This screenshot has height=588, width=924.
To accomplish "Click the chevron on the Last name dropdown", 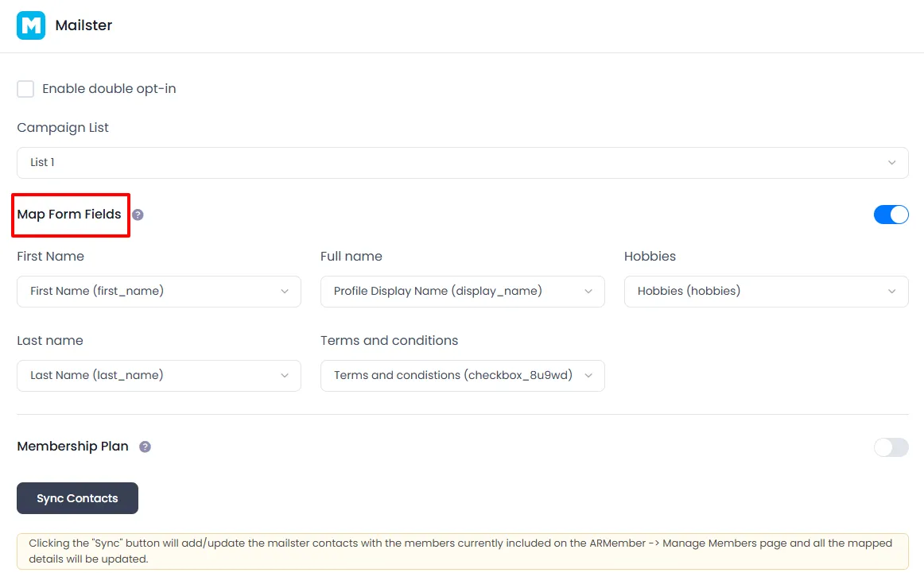I will (x=285, y=375).
